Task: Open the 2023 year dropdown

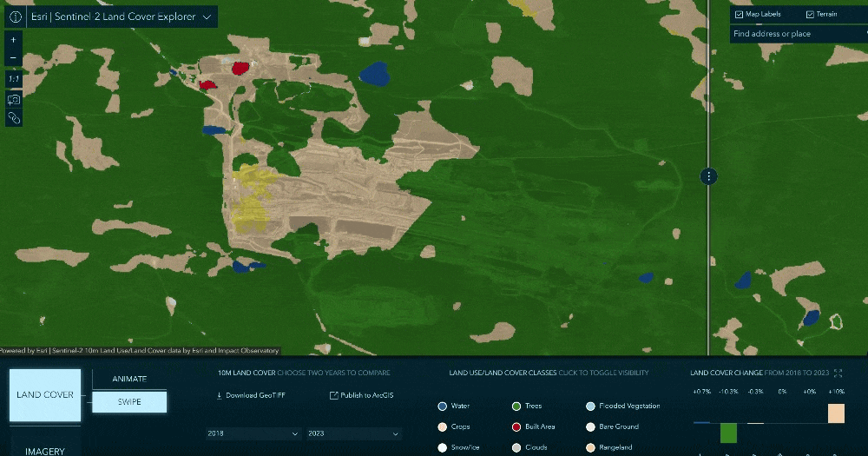Action: click(x=354, y=433)
